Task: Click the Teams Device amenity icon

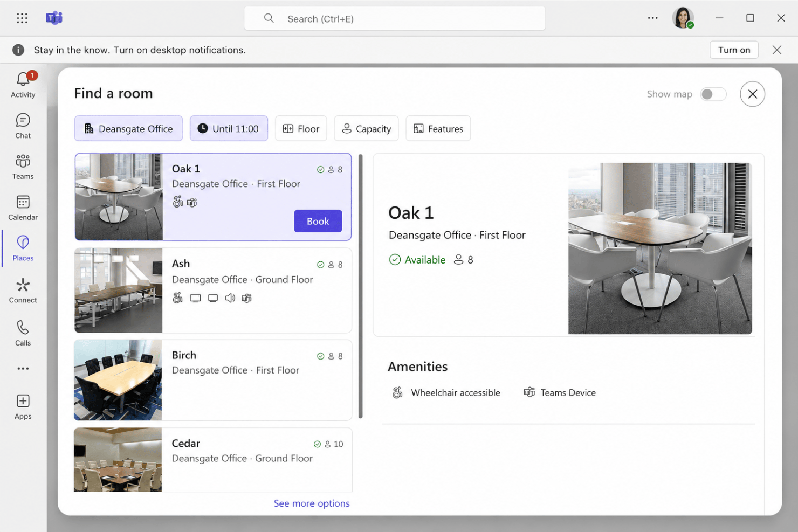Action: pos(529,392)
